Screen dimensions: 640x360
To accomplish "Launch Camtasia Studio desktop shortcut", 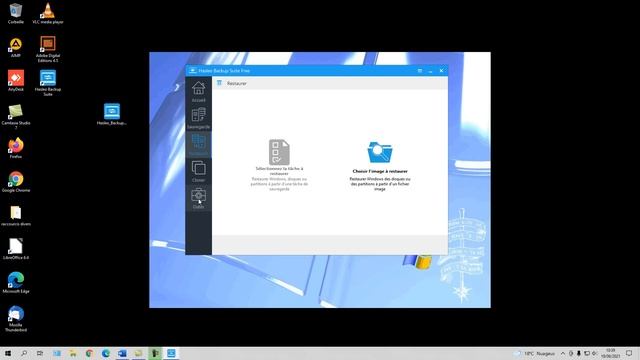I will point(16,116).
